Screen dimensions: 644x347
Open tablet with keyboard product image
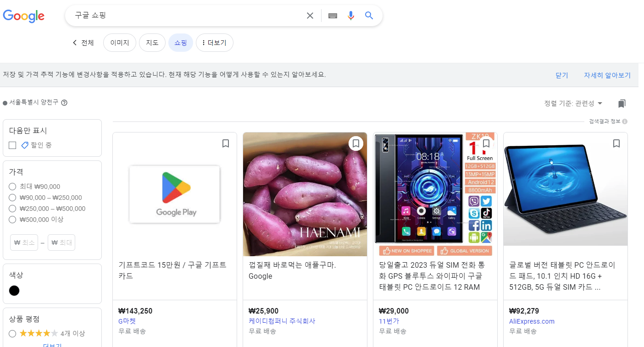pos(566,189)
